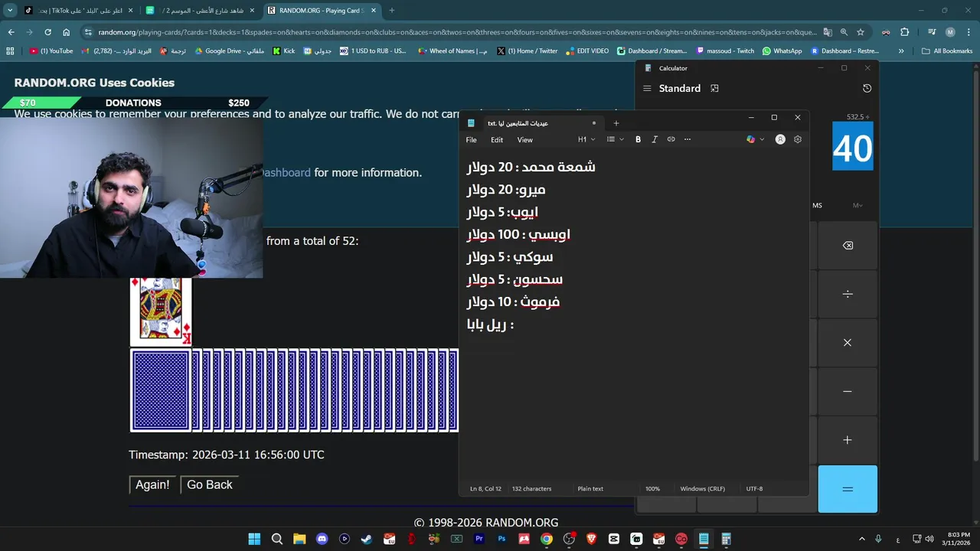Open Wheel of Names bookmark
The height and width of the screenshot is (551, 980).
point(452,51)
